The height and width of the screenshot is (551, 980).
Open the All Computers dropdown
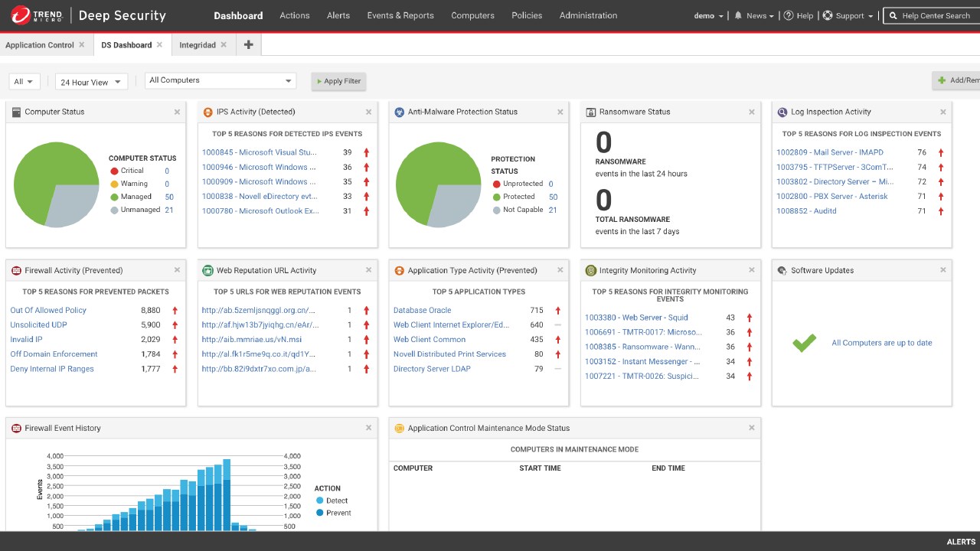pos(220,80)
